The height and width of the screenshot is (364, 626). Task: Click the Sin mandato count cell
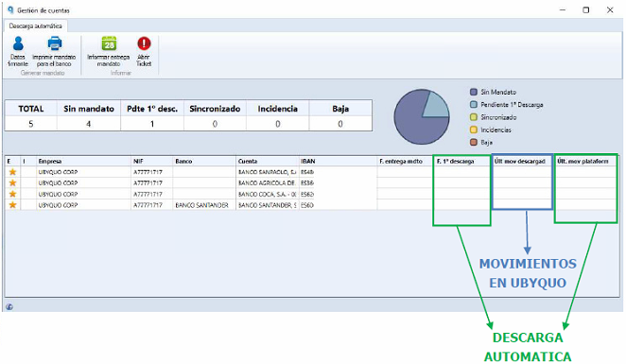pos(89,124)
